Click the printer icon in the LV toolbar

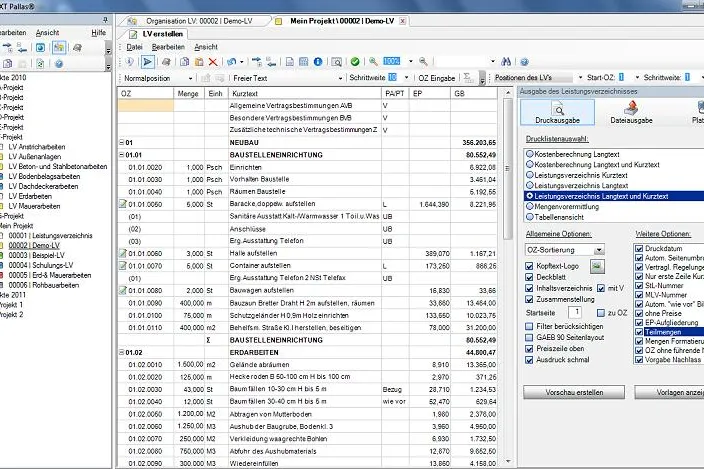(x=166, y=61)
